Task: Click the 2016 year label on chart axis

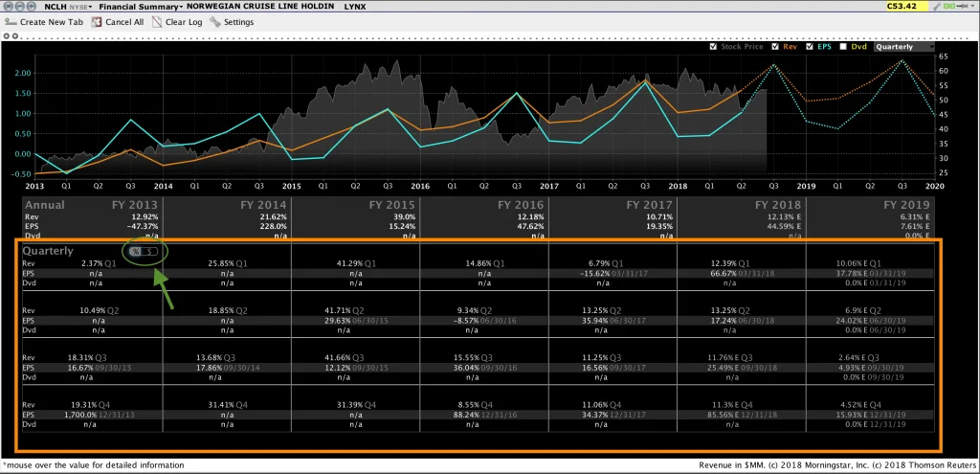Action: tap(419, 186)
